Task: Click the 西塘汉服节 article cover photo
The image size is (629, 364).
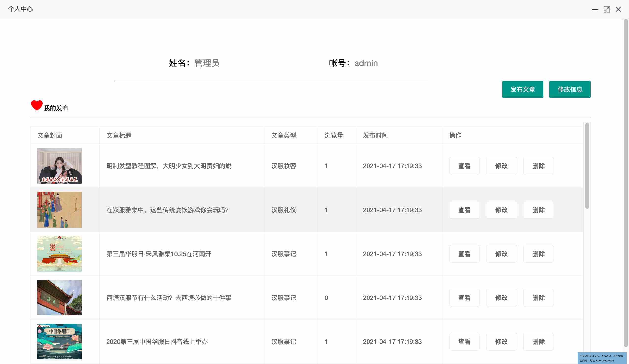Action: point(59,298)
